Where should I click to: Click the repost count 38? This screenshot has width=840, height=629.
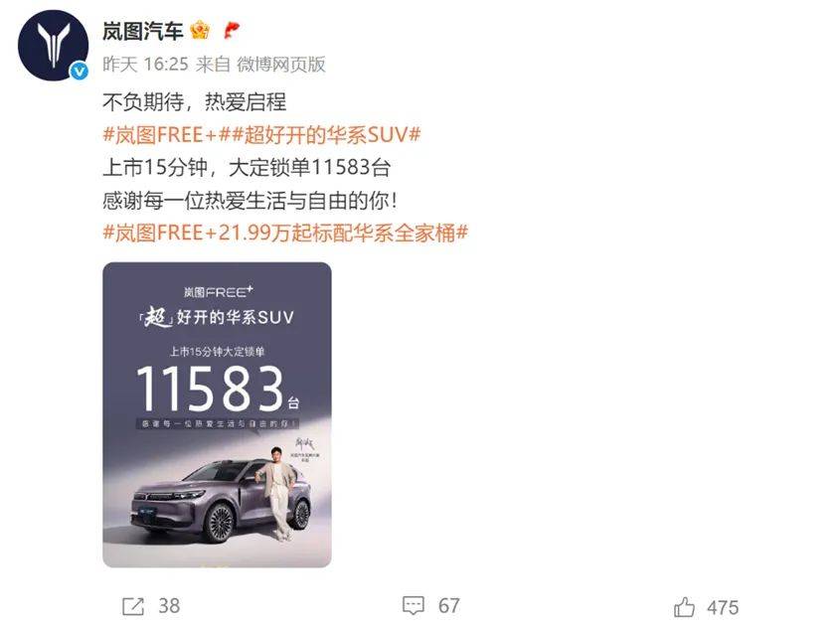pos(169,606)
